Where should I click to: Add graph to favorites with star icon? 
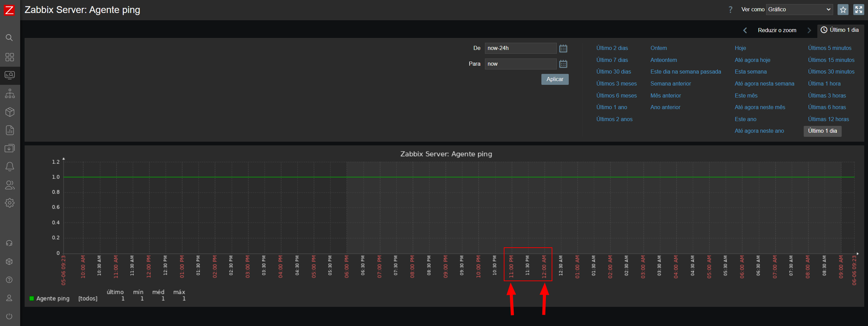coord(843,10)
